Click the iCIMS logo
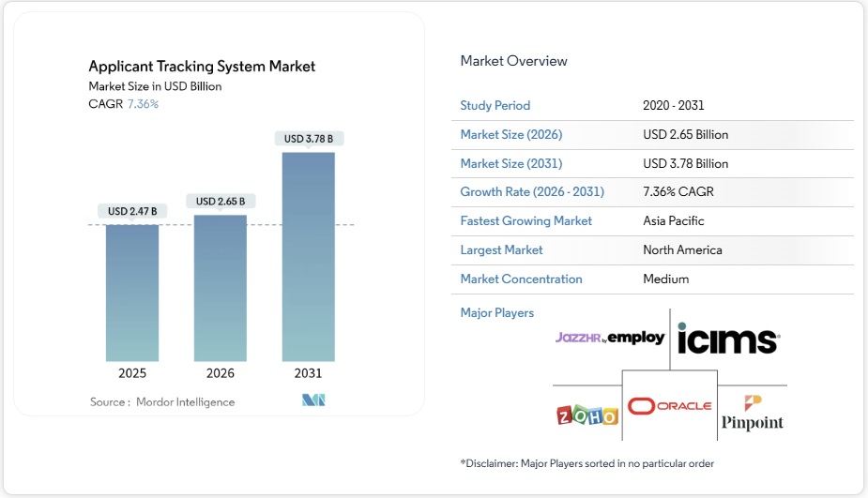This screenshot has width=868, height=498. 727,340
